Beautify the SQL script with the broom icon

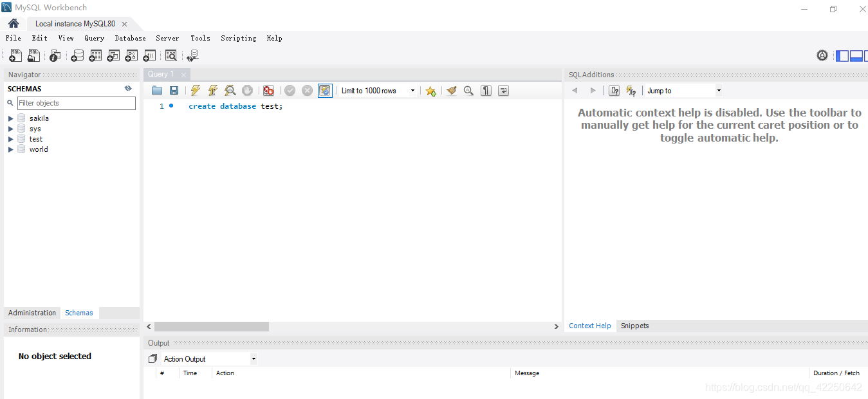[x=451, y=90]
